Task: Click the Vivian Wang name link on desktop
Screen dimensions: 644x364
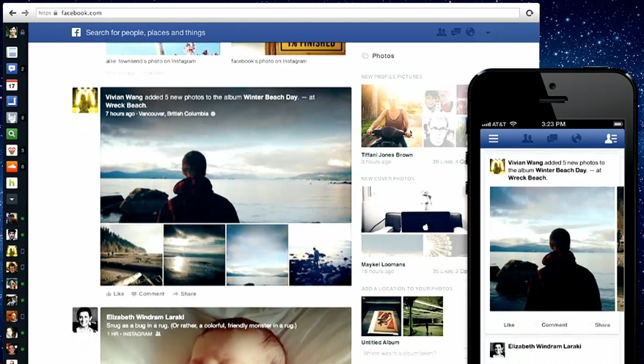Action: 124,97
